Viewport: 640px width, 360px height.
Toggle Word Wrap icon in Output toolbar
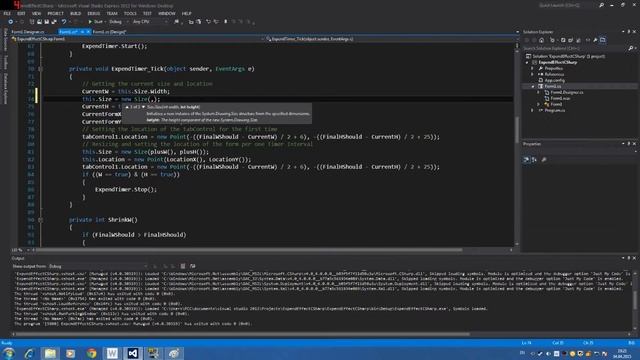click(193, 266)
